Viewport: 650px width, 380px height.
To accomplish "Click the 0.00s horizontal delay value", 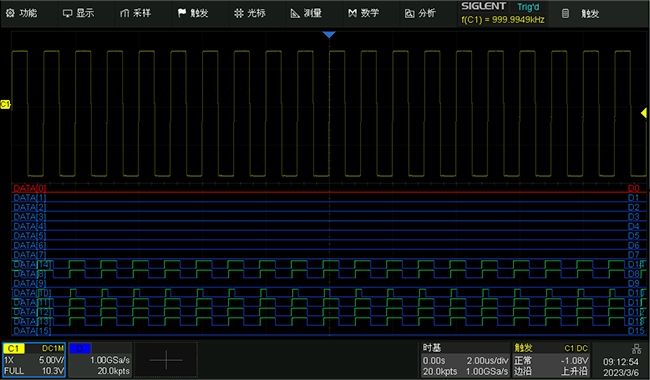I will tap(434, 361).
